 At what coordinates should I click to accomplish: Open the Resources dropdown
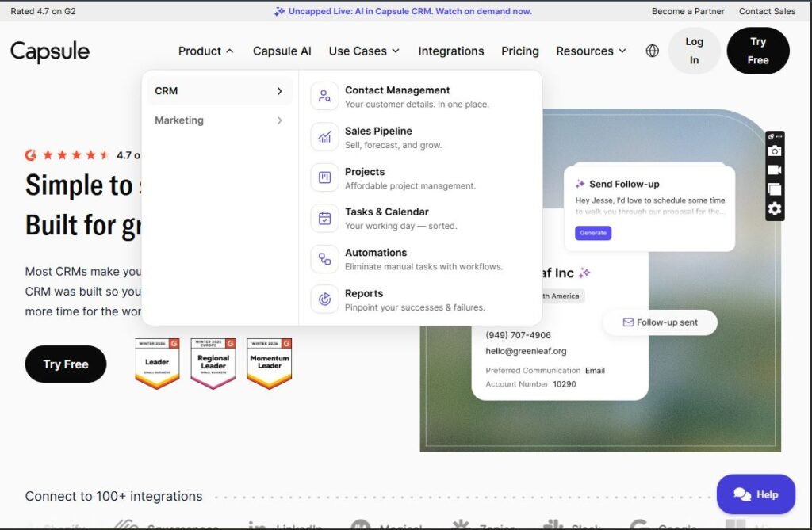pos(591,50)
